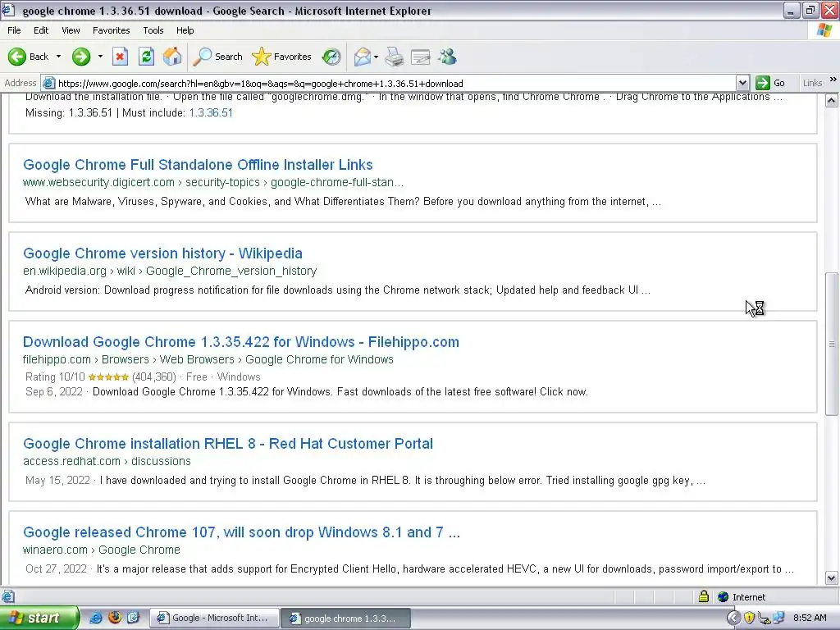Select the google chrome 1.3.3... taskbar button
This screenshot has width=840, height=630.
(346, 619)
